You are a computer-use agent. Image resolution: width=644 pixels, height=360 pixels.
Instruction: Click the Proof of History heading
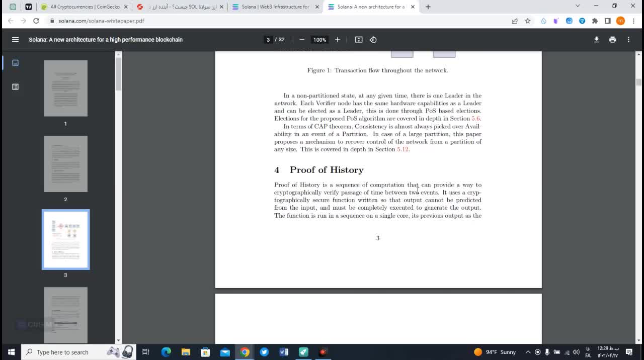click(327, 170)
